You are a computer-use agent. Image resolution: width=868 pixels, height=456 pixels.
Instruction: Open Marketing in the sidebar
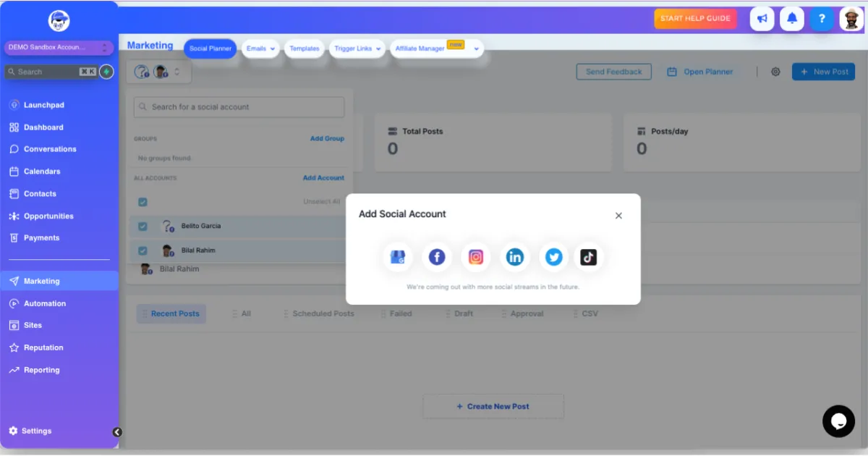pos(59,281)
